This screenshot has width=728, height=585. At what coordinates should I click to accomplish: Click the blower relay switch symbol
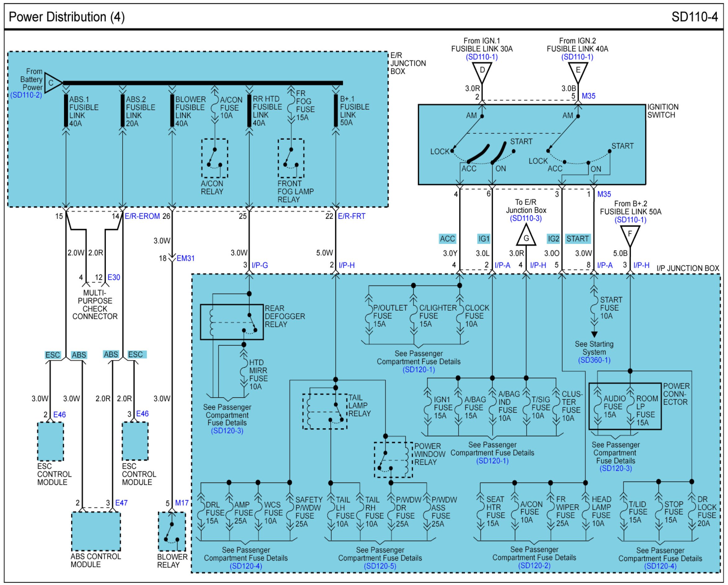pyautogui.click(x=172, y=532)
